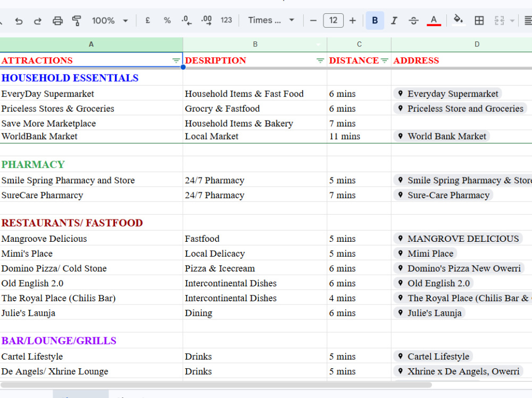Select column C header
This screenshot has width=532, height=398.
[x=359, y=45]
